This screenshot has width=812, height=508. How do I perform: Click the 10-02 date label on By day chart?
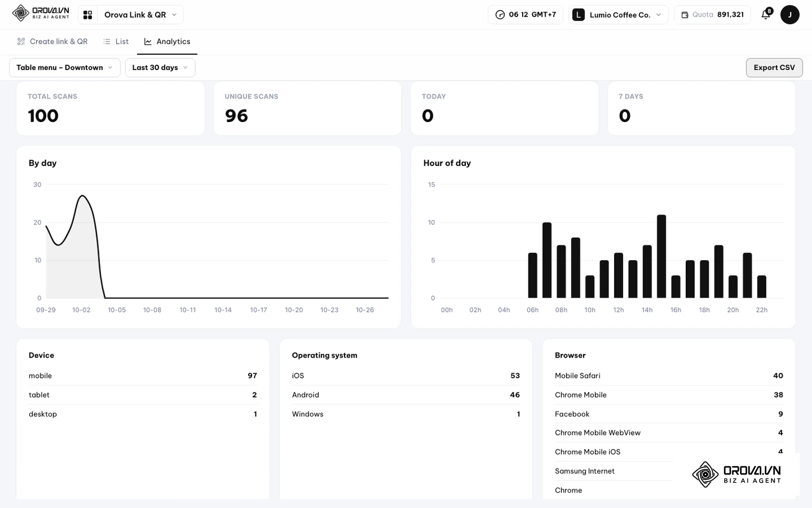(x=81, y=310)
